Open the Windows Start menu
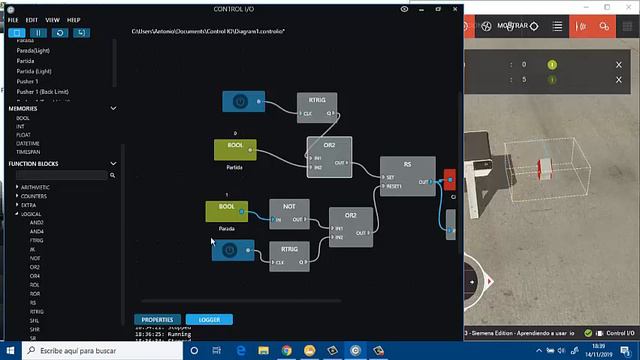640x360 pixels. pyautogui.click(x=11, y=351)
